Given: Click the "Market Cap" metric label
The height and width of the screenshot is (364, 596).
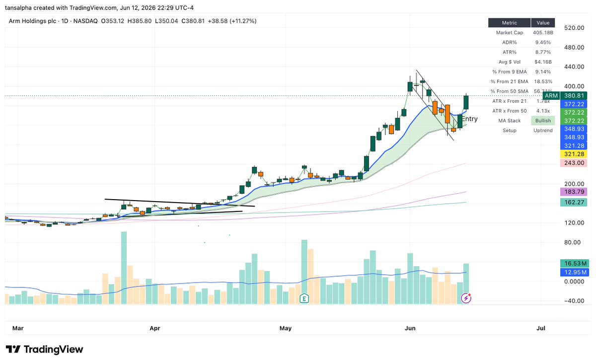Looking at the screenshot, I should pos(509,32).
